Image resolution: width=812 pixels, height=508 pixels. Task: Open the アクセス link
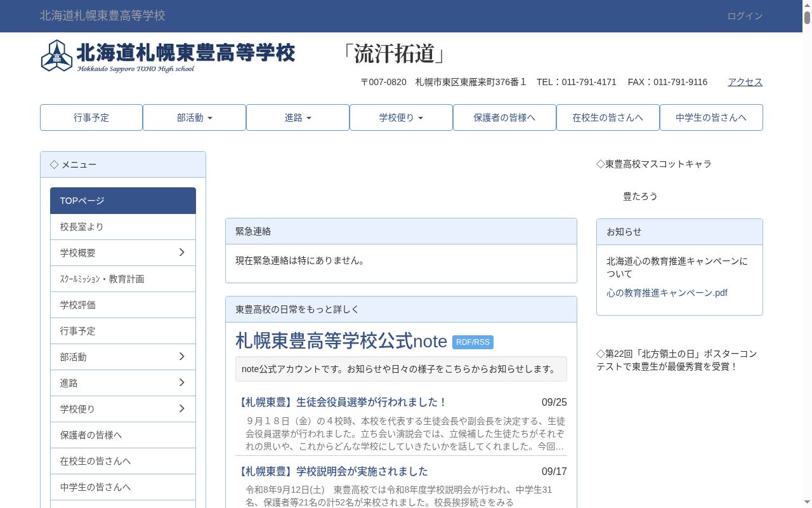click(745, 82)
